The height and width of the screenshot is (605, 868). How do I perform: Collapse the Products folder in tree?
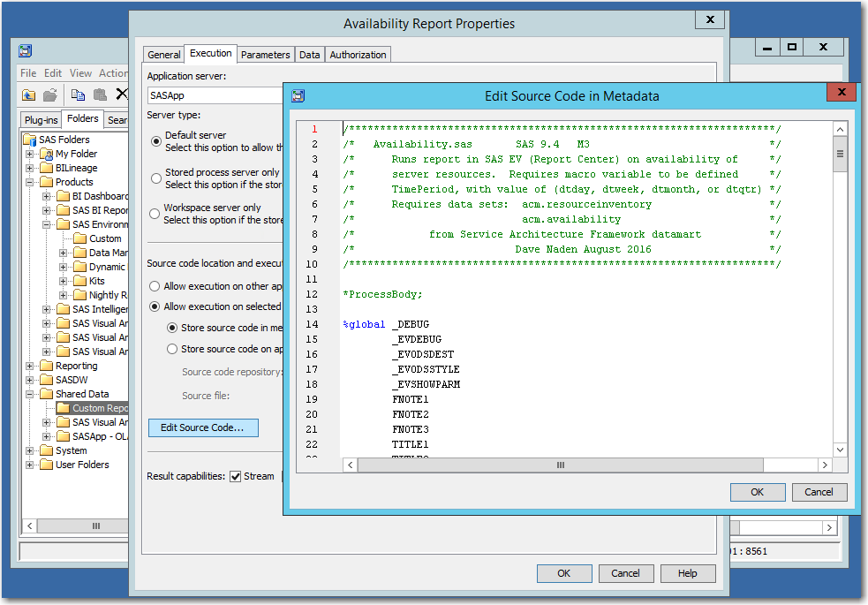(x=31, y=182)
